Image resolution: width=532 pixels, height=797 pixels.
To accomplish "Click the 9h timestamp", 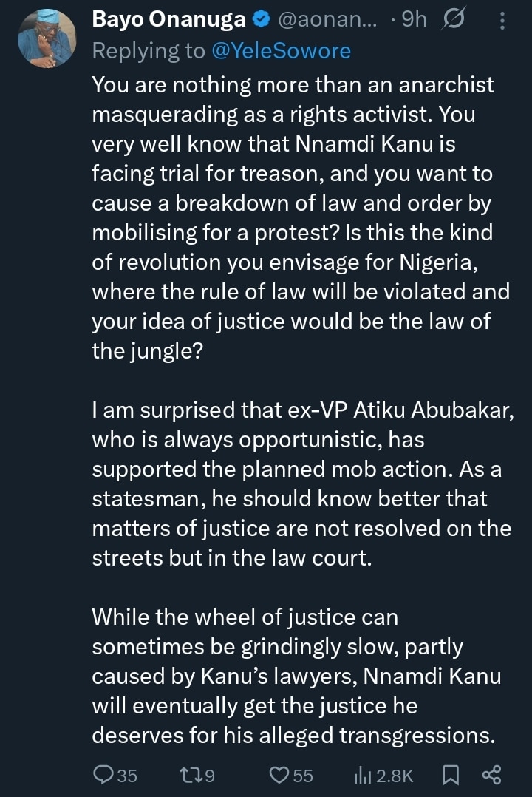I will 413,21.
